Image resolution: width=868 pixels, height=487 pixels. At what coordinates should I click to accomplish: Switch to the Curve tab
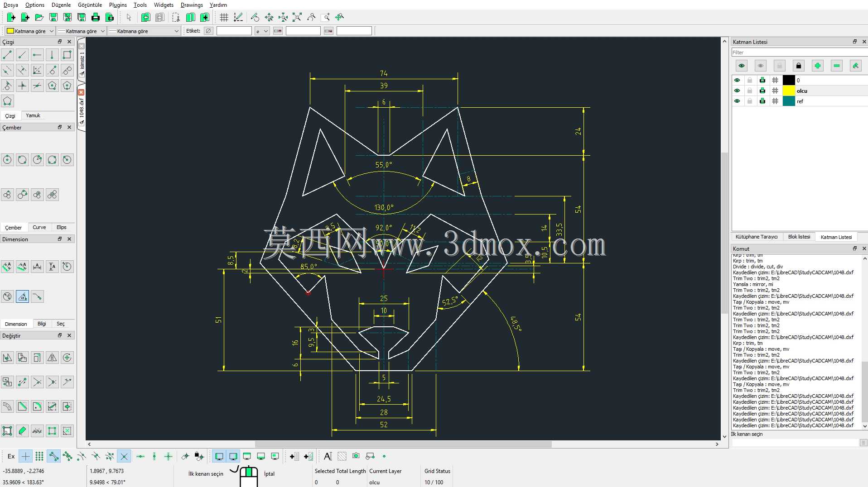click(39, 228)
